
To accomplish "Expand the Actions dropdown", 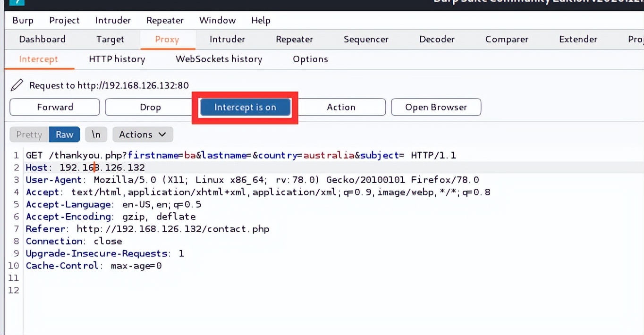I will point(143,134).
